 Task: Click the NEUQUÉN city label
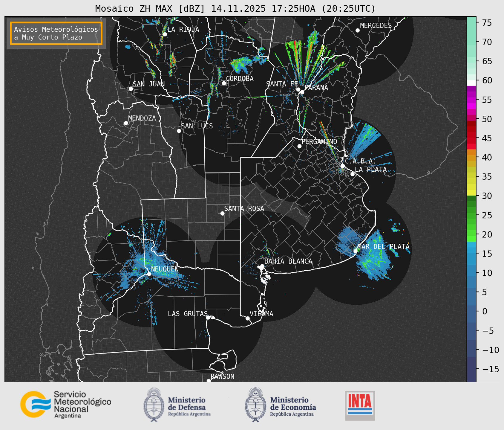click(x=165, y=269)
